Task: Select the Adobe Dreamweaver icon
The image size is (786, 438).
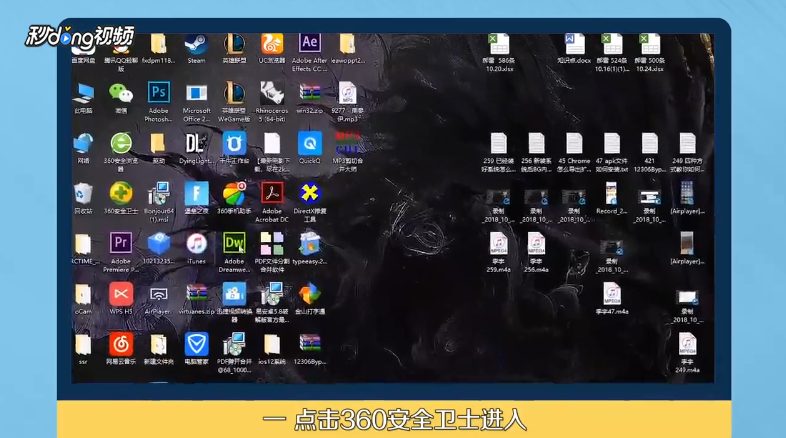Action: tap(234, 244)
